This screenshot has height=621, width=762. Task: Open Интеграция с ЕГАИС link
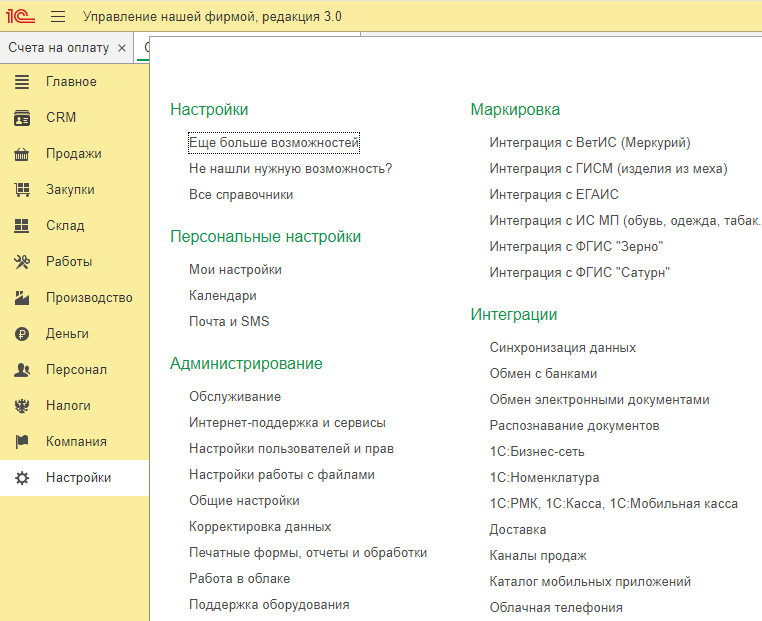tap(553, 194)
